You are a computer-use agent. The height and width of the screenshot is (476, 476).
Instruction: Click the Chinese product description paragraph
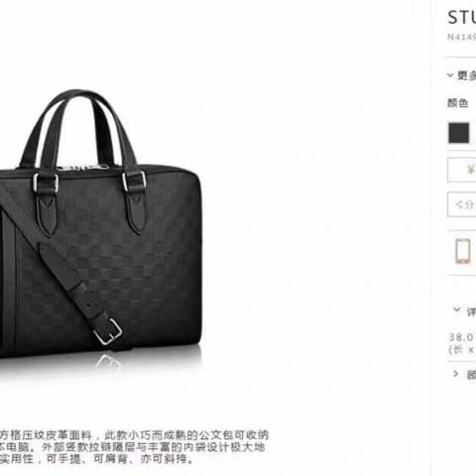(x=134, y=447)
